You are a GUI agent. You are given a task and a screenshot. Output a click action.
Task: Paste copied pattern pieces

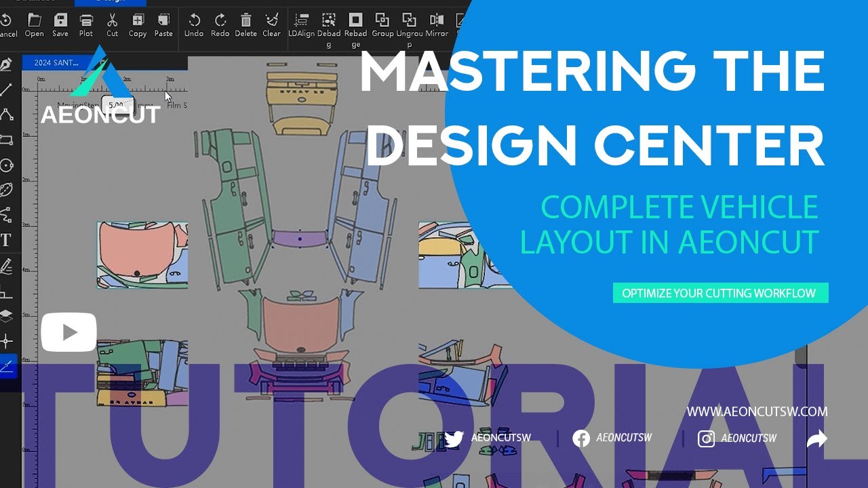pyautogui.click(x=163, y=25)
